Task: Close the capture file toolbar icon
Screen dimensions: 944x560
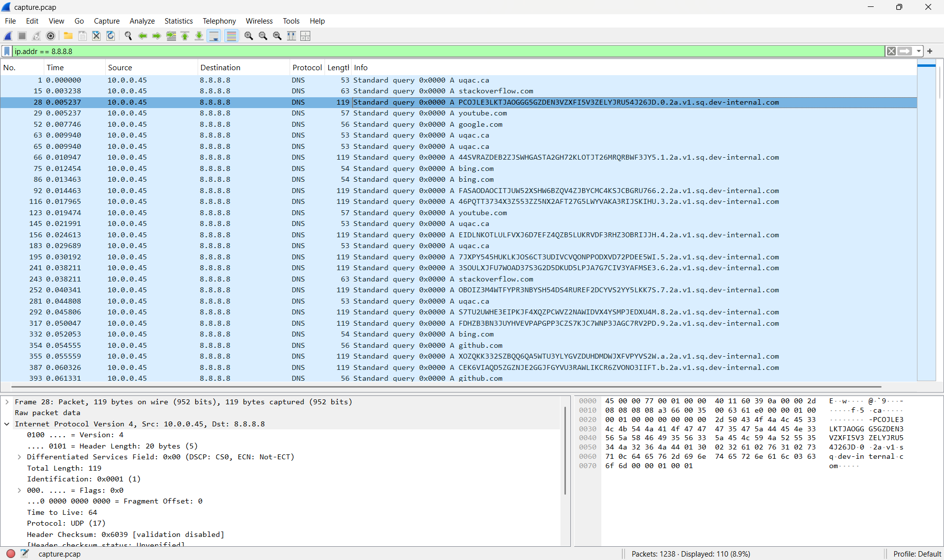Action: point(96,36)
